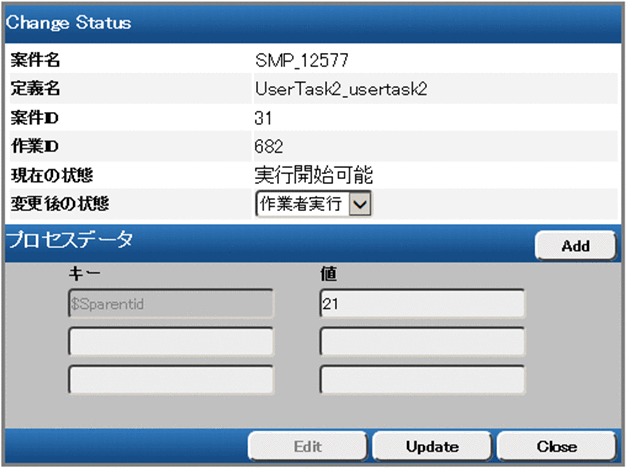Viewport: 627px width, 468px height.
Task: Click the $Sparentid key field
Action: click(171, 304)
